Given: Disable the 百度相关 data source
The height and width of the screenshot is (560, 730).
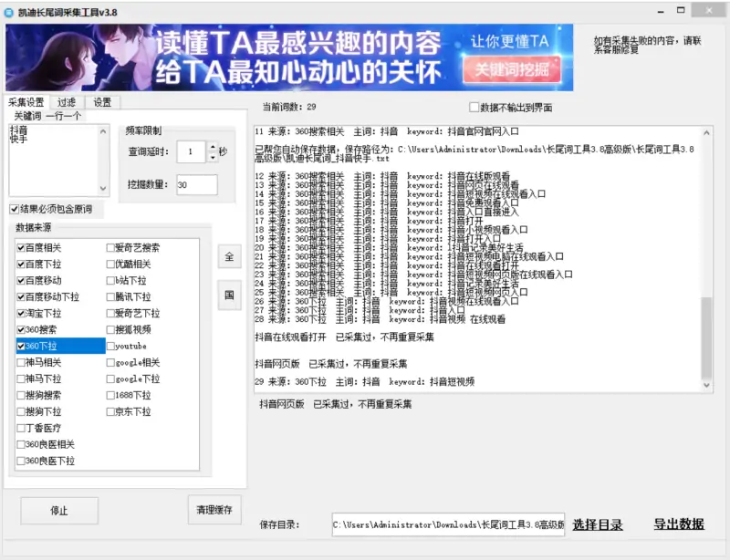Looking at the screenshot, I should click(21, 248).
